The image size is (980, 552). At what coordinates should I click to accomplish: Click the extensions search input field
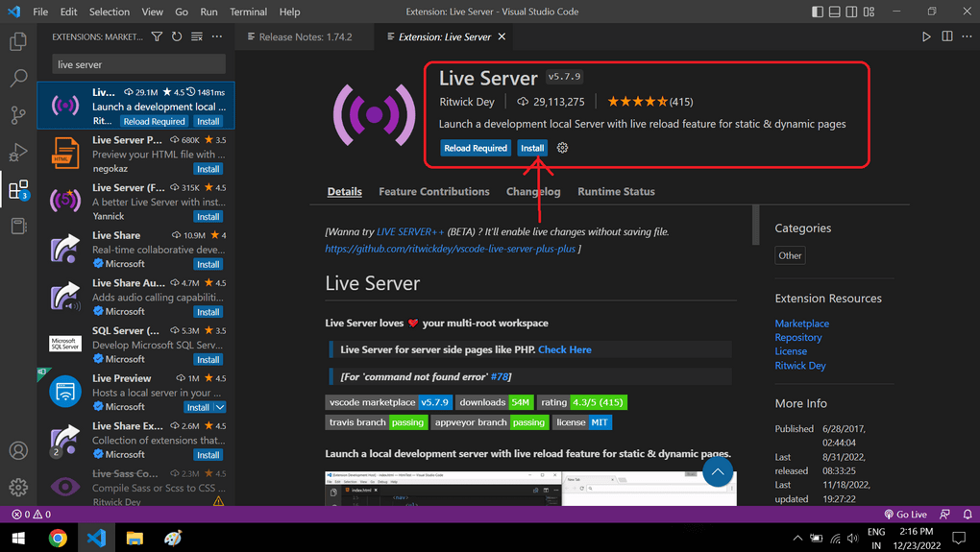point(139,64)
